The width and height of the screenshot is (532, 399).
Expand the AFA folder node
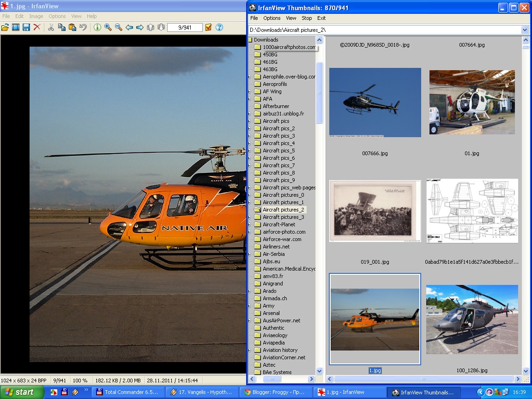(x=250, y=99)
